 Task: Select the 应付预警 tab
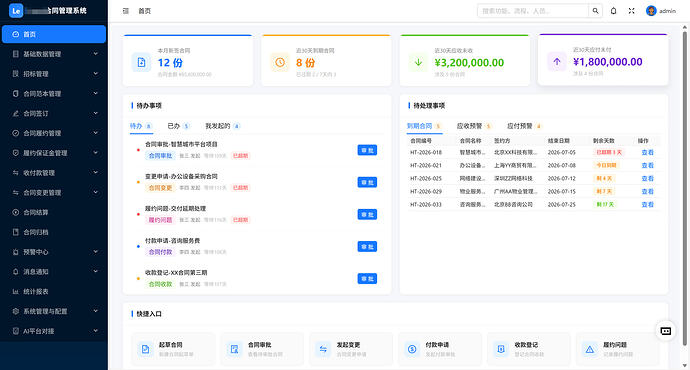(524, 126)
